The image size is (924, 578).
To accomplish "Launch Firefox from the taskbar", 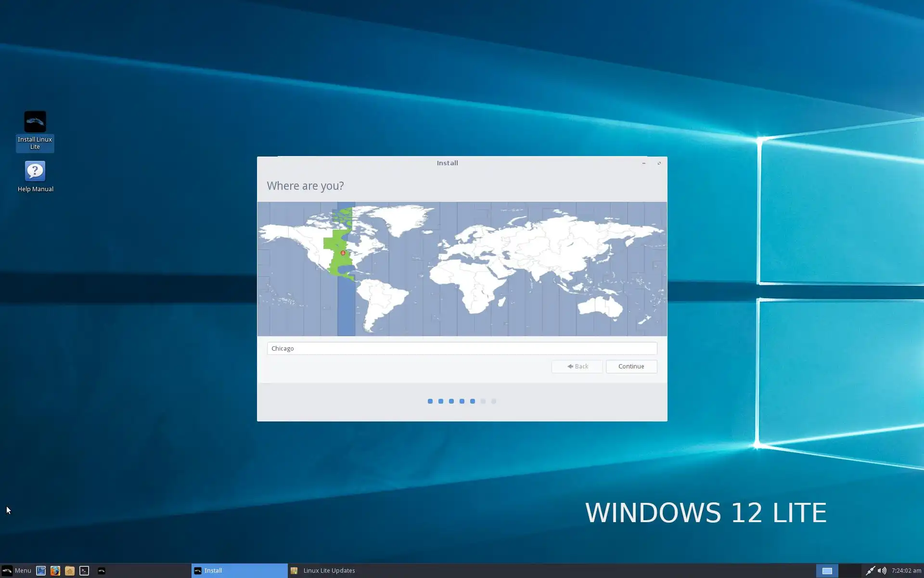I will (x=55, y=571).
